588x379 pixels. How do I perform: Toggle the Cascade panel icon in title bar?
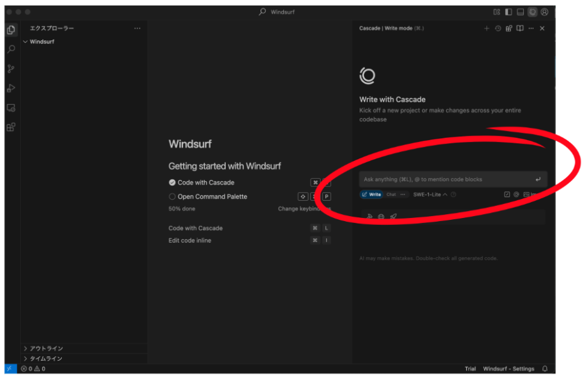point(532,12)
